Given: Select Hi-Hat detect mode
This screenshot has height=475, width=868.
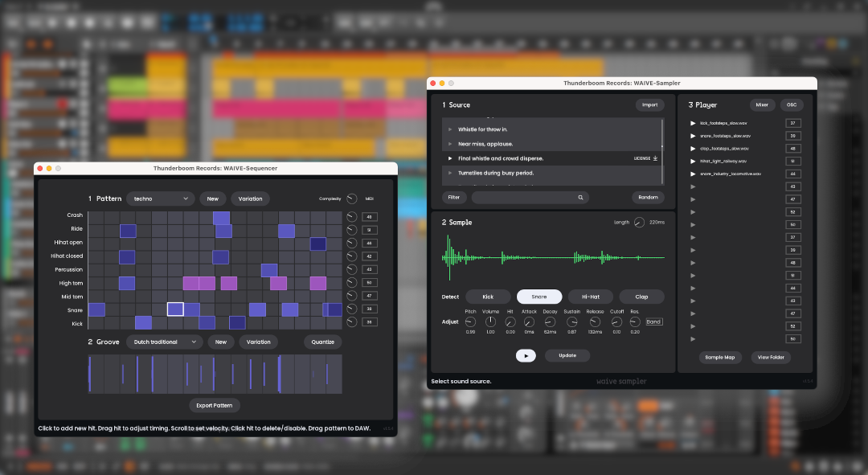Looking at the screenshot, I should coord(591,297).
